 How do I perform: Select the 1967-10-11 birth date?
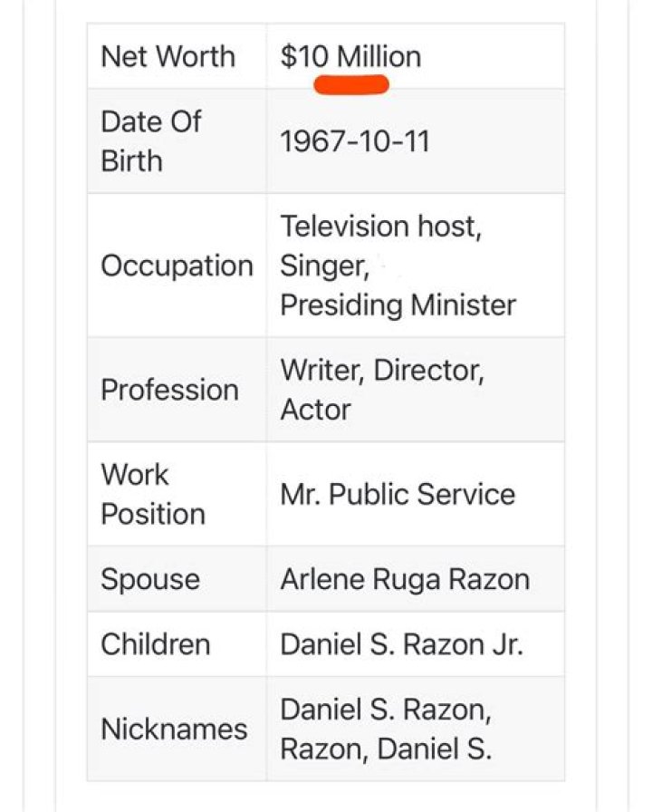354,141
